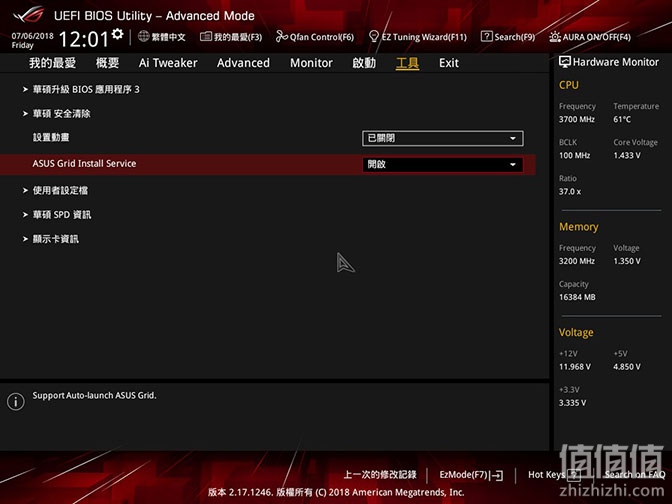Click Search on FAQ link
This screenshot has height=504, width=672.
635,475
